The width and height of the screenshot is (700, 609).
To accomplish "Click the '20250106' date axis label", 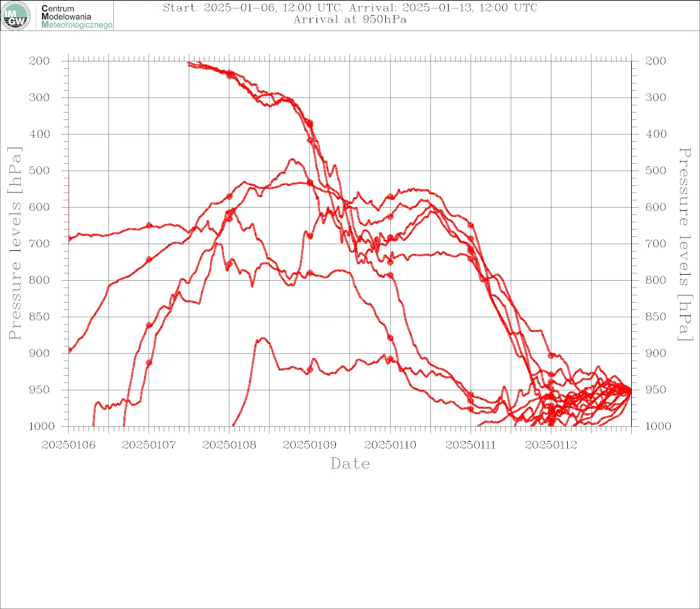I will tap(68, 445).
